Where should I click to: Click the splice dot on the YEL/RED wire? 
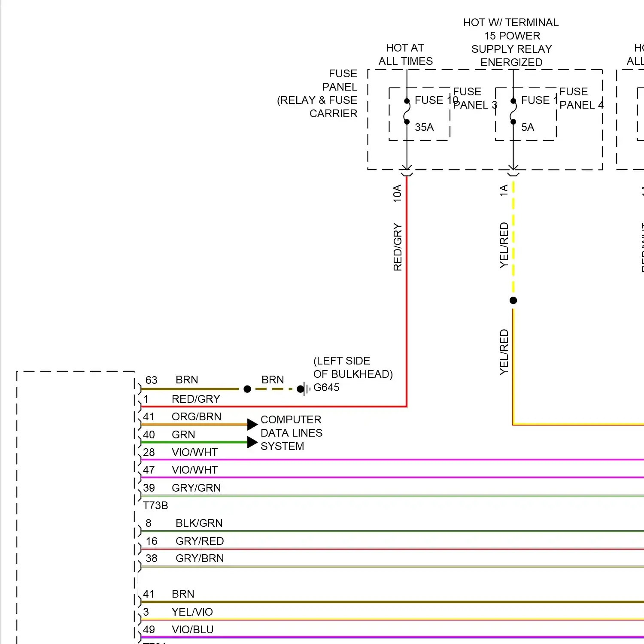pyautogui.click(x=513, y=300)
